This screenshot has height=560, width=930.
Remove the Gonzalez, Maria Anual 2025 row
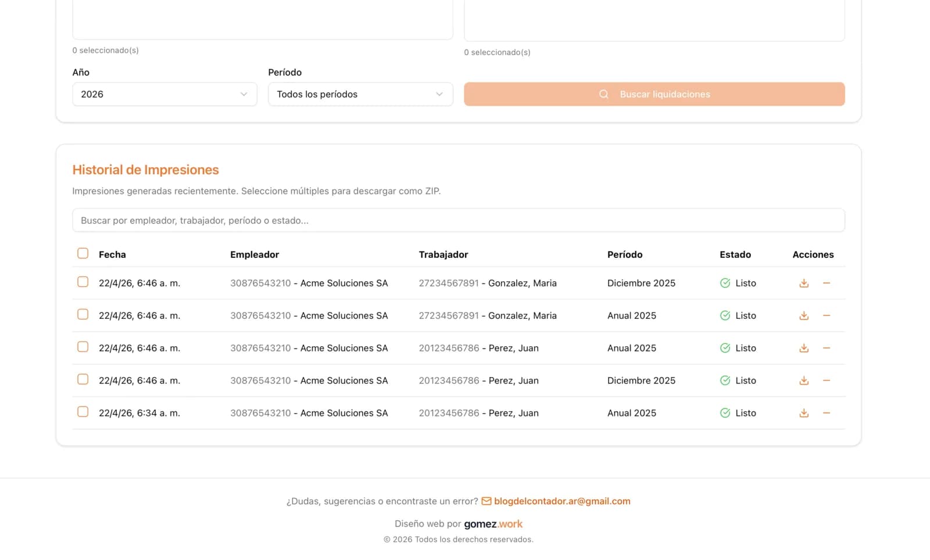point(827,316)
